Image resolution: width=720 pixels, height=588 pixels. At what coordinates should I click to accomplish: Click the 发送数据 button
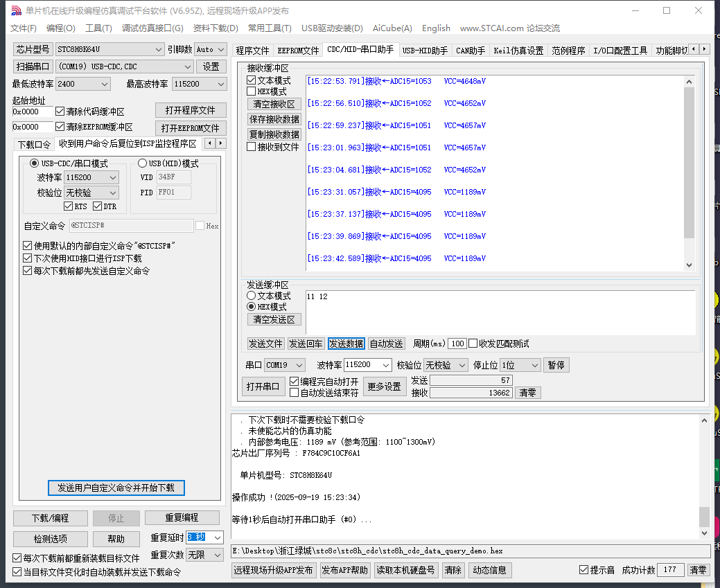coord(346,344)
